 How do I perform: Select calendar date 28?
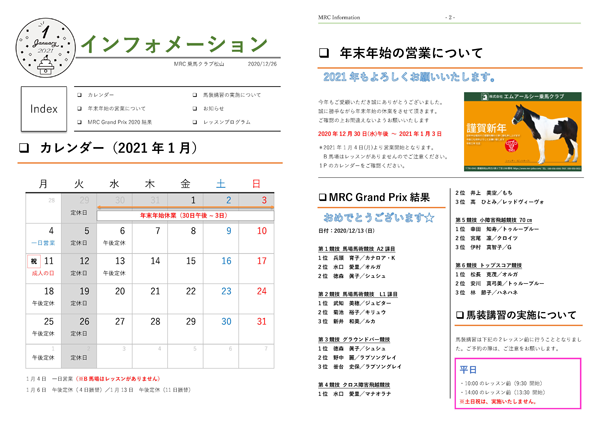pos(155,321)
